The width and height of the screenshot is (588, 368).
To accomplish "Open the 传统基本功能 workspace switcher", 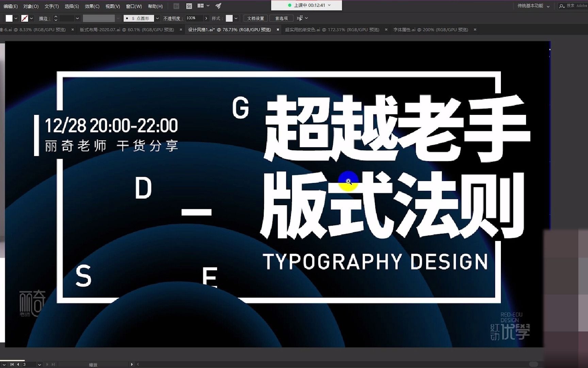I will (533, 6).
